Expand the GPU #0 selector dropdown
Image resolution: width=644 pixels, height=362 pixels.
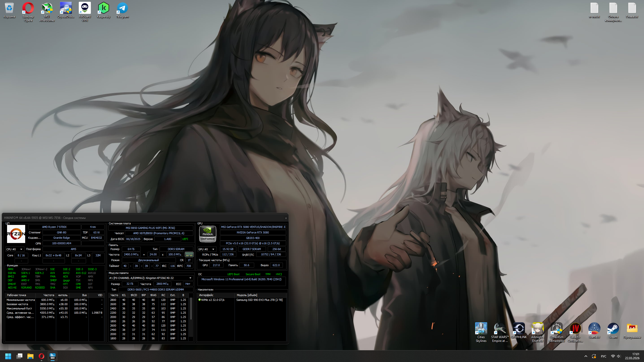coord(213,249)
